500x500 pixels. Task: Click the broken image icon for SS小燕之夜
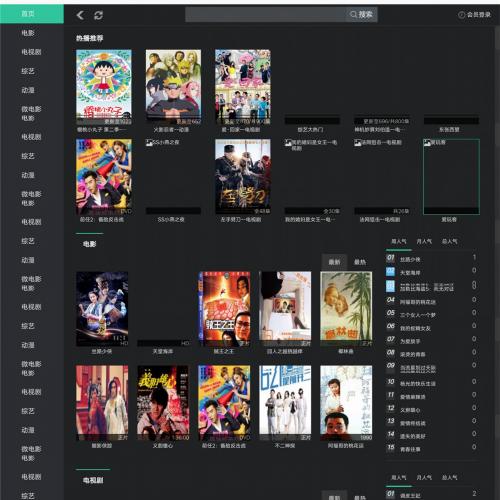click(x=149, y=143)
